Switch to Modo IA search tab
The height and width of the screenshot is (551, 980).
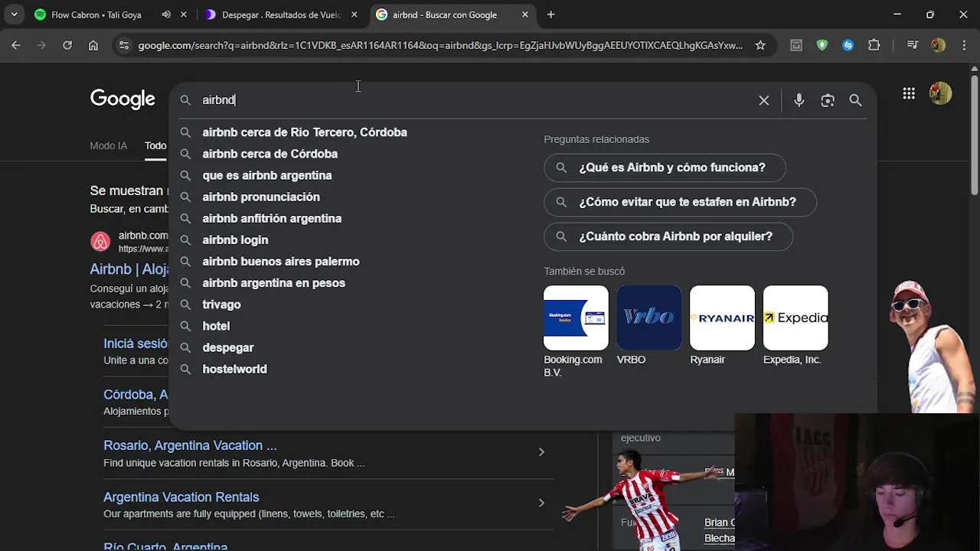pyautogui.click(x=109, y=145)
